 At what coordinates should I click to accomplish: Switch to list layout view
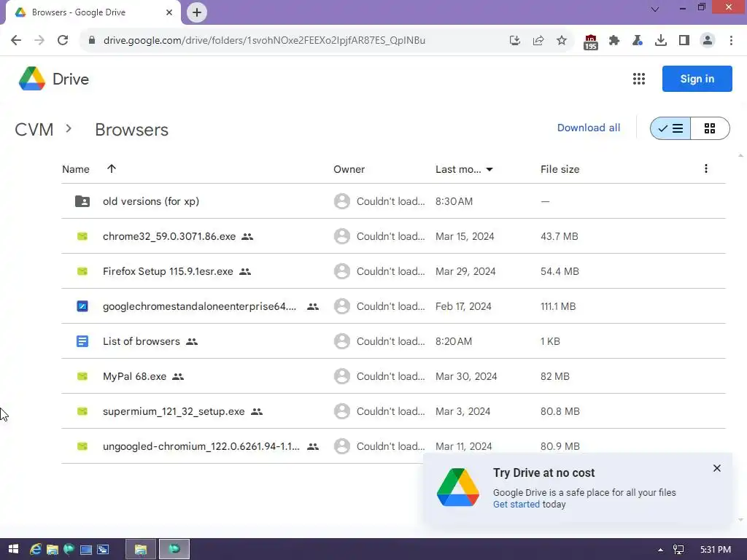click(670, 128)
